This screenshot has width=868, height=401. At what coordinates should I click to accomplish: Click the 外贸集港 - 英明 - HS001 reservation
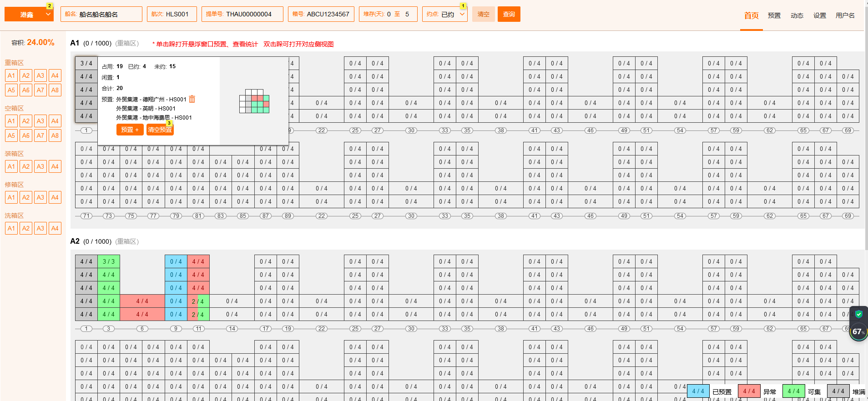[x=146, y=109]
